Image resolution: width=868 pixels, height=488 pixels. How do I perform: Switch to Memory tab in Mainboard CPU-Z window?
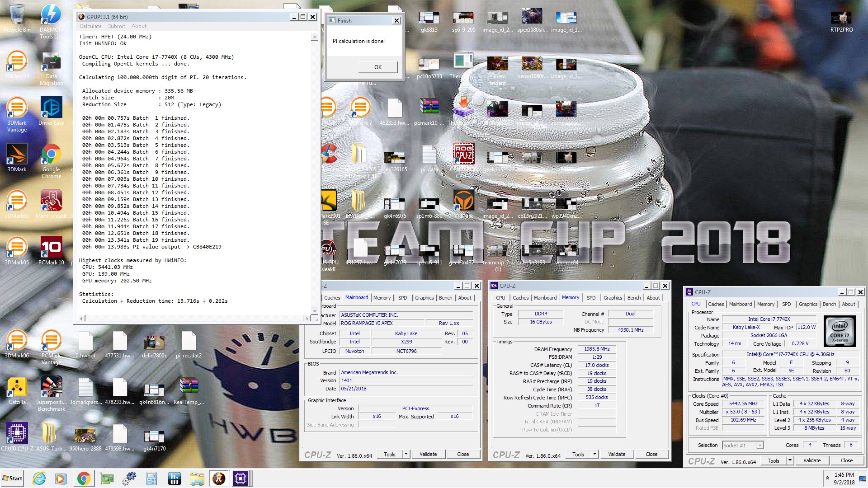[x=382, y=298]
